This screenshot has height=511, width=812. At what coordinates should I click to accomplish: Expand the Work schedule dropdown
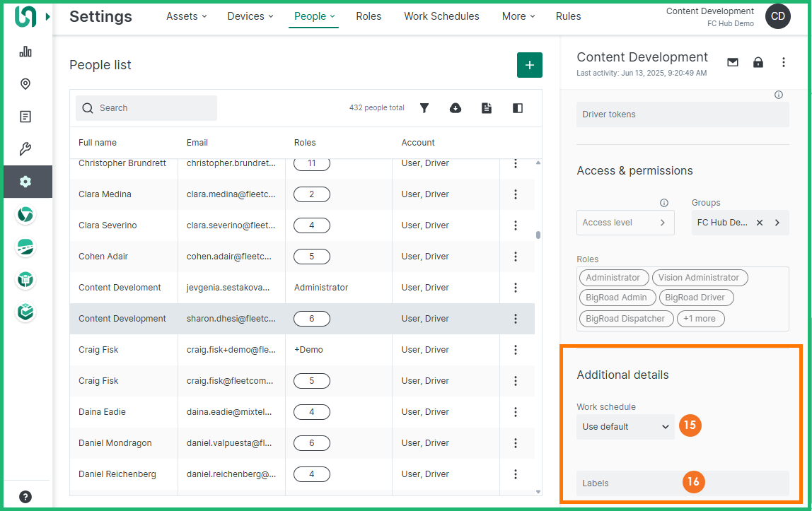(x=625, y=427)
